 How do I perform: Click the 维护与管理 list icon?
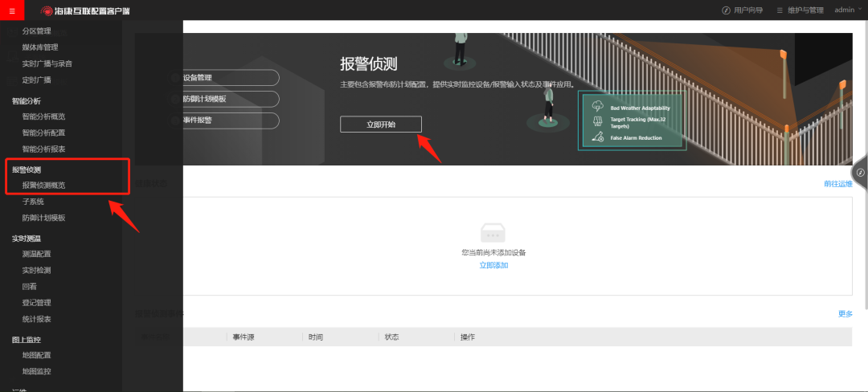780,10
